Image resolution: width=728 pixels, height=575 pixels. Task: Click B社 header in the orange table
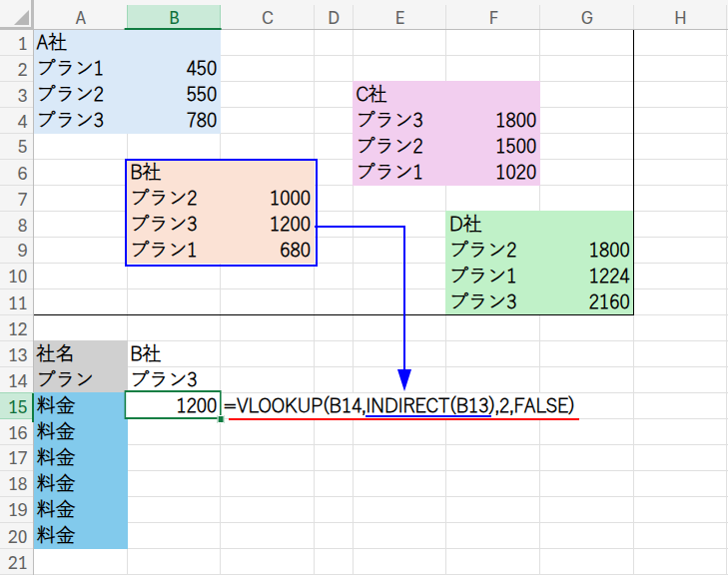coord(174,173)
